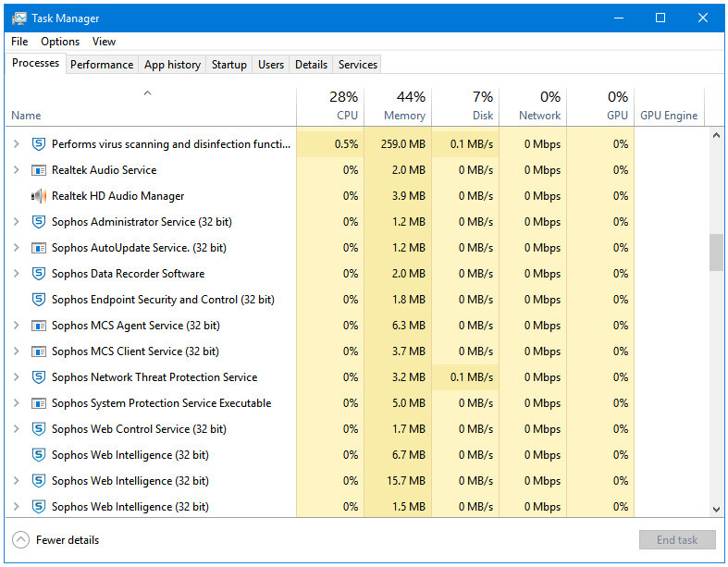Open the File menu
Screen dimensions: 728x567
coord(19,42)
